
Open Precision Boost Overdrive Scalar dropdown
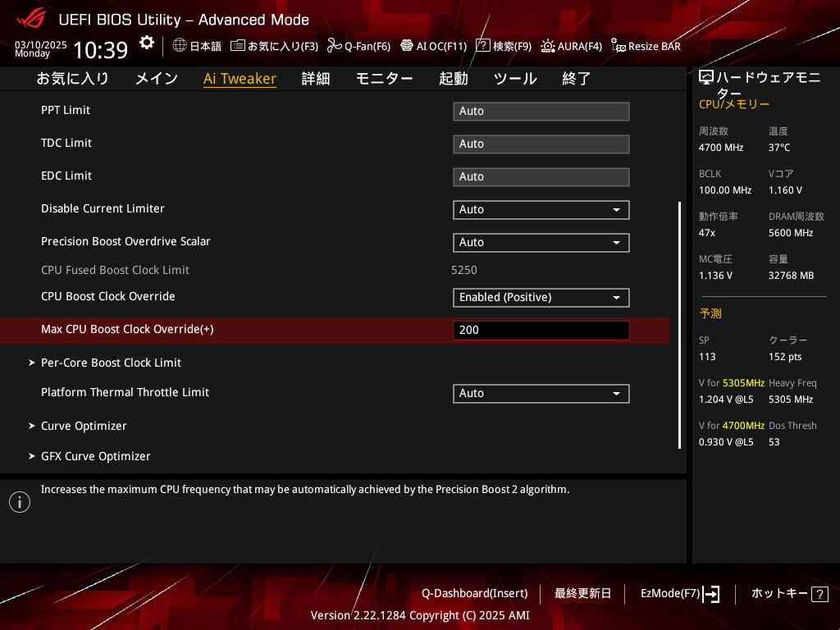pos(541,242)
